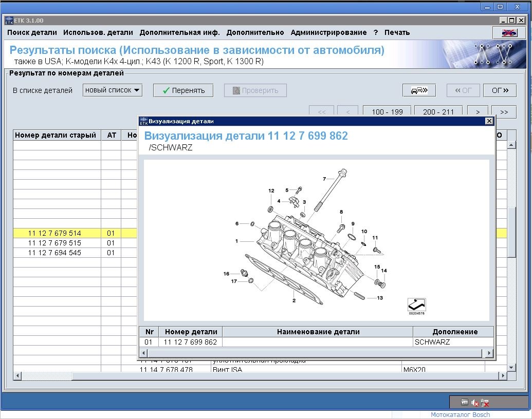Viewport: 532px width, 419px height.
Task: Click left arrow of results horizontal scrollbar
Action: pos(17,375)
